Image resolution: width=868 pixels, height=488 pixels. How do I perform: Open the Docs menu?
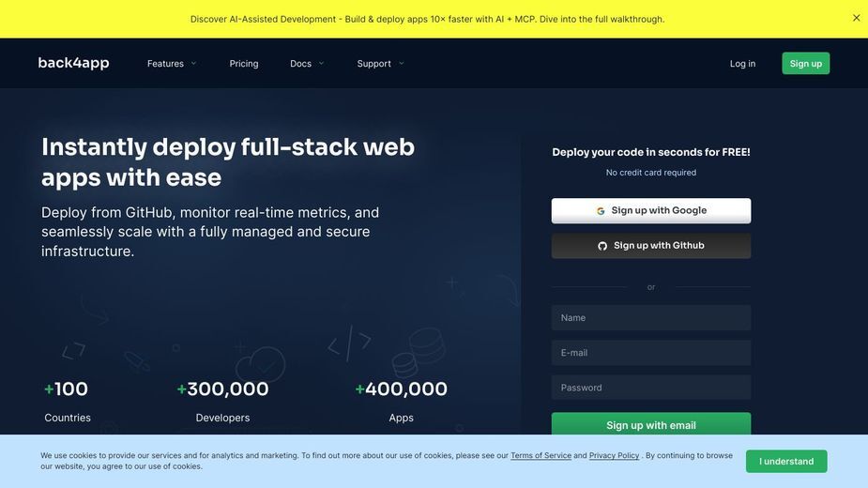pos(300,64)
